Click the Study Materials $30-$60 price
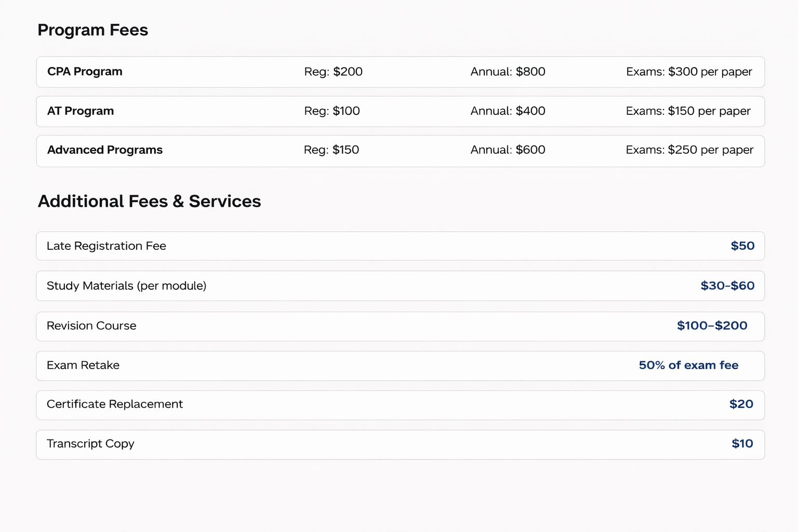 coord(727,286)
